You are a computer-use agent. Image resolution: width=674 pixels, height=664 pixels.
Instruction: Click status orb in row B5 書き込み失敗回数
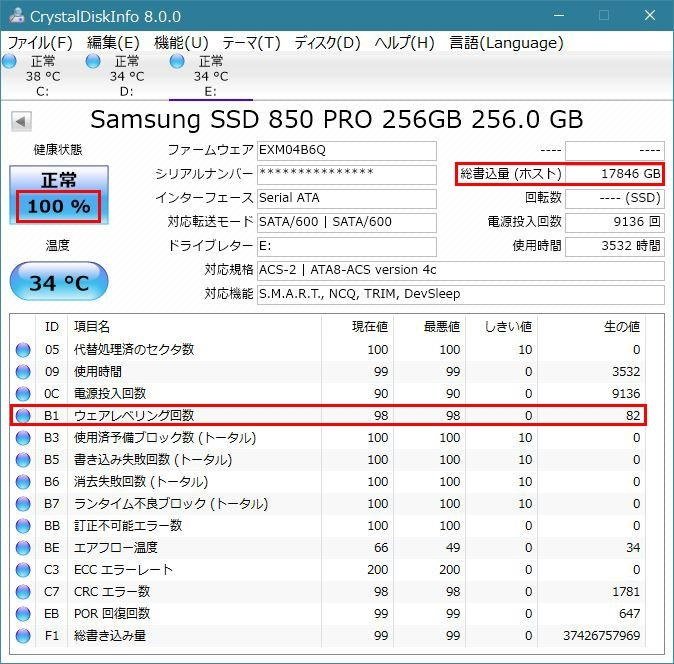point(23,460)
